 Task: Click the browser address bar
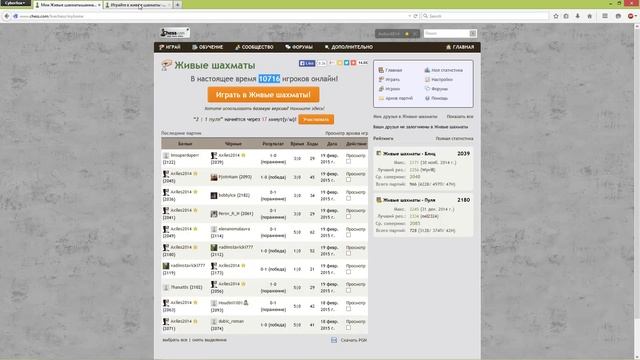tap(212, 16)
